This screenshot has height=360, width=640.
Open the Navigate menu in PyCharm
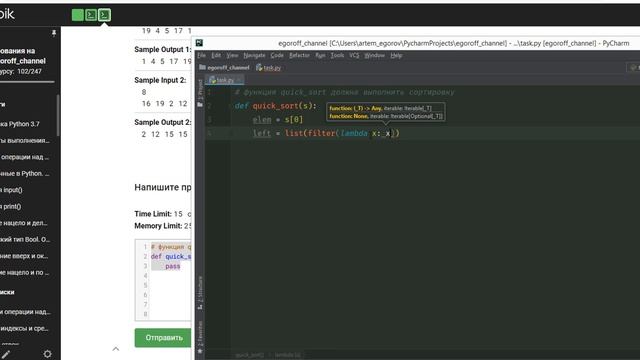(254, 55)
